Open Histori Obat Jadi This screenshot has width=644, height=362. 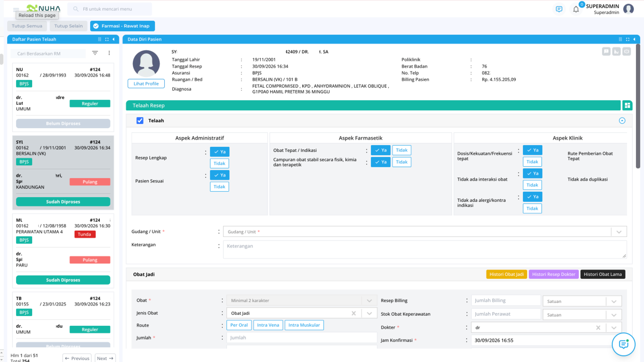click(506, 274)
